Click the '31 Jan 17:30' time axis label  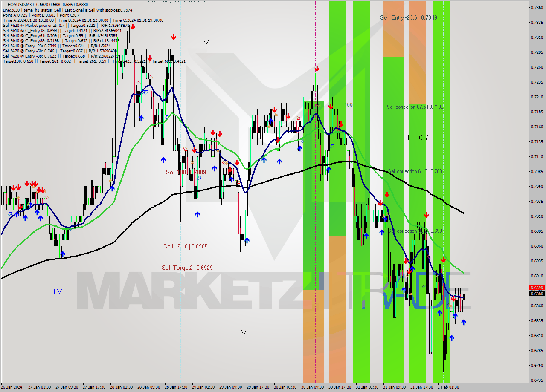point(421,387)
